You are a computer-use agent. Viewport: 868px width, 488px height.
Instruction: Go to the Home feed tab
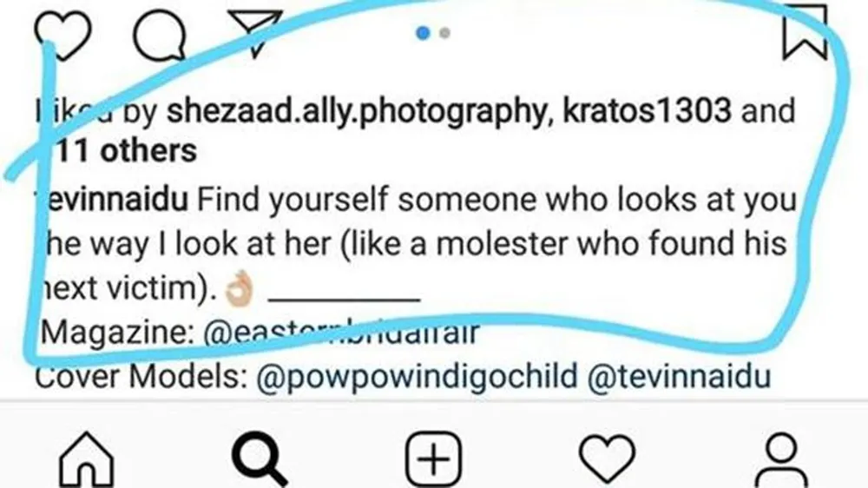click(x=85, y=456)
